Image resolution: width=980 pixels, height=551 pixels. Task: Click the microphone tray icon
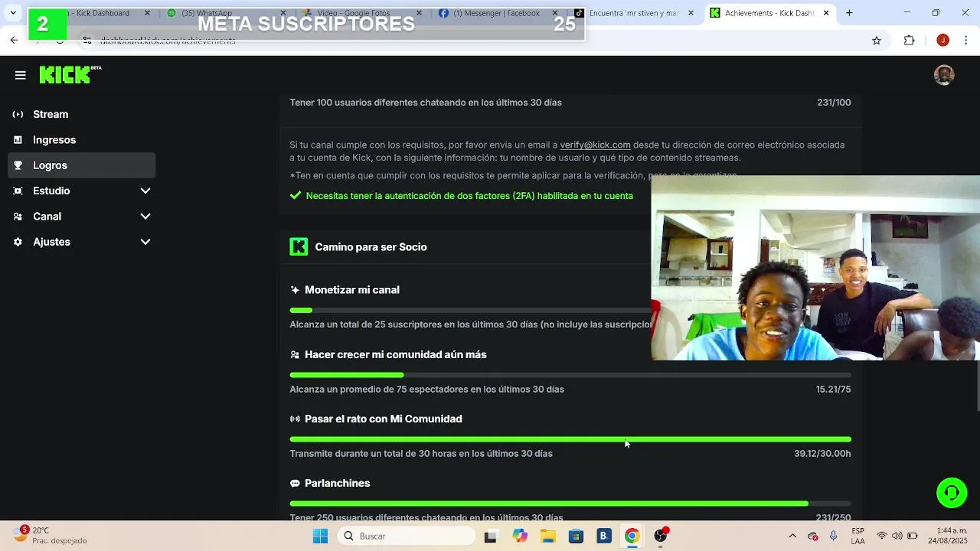(833, 536)
